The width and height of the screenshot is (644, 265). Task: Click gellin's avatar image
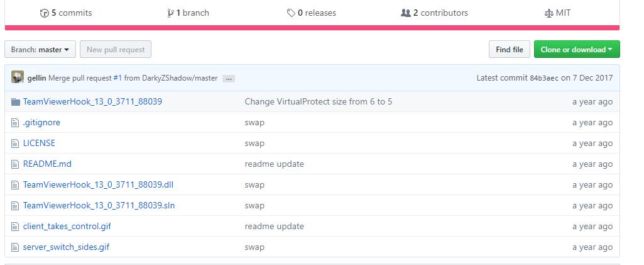pyautogui.click(x=17, y=77)
